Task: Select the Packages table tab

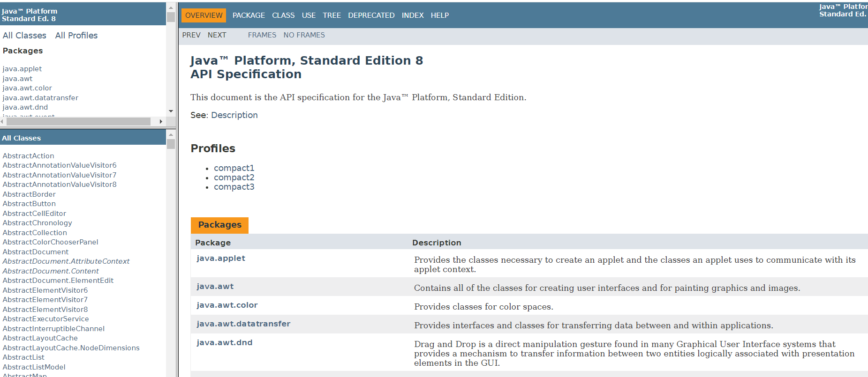Action: coord(219,225)
